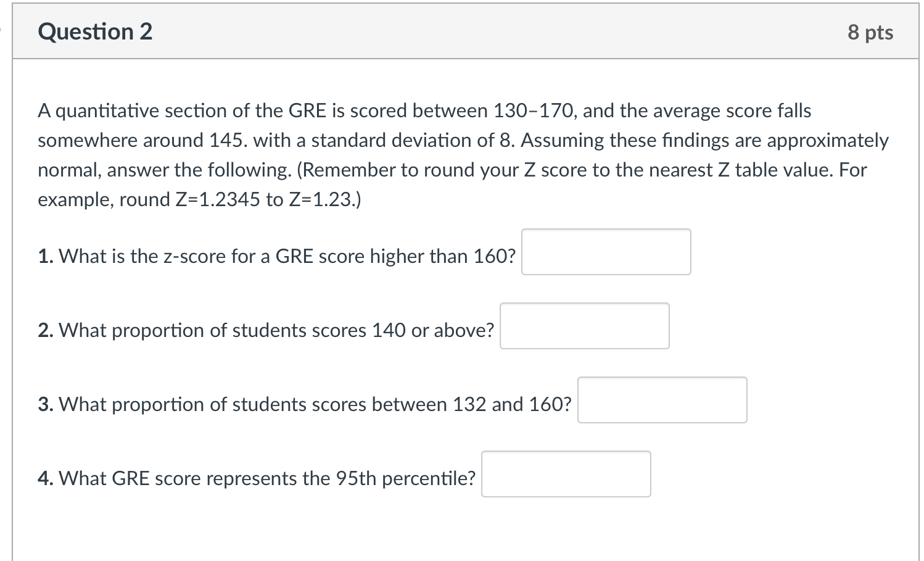924x561 pixels.
Task: Click inside the last empty response field
Action: (x=566, y=473)
